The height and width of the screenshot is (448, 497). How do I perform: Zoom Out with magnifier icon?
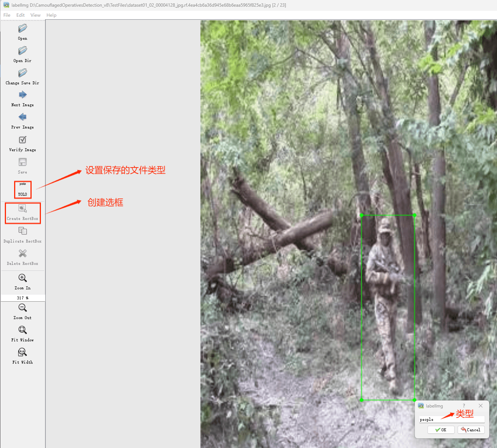23,308
